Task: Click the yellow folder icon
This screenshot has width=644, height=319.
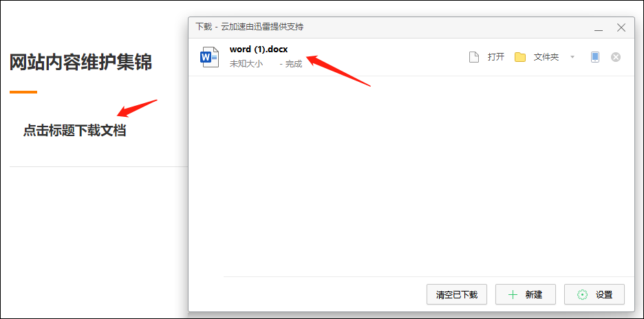Action: 520,57
